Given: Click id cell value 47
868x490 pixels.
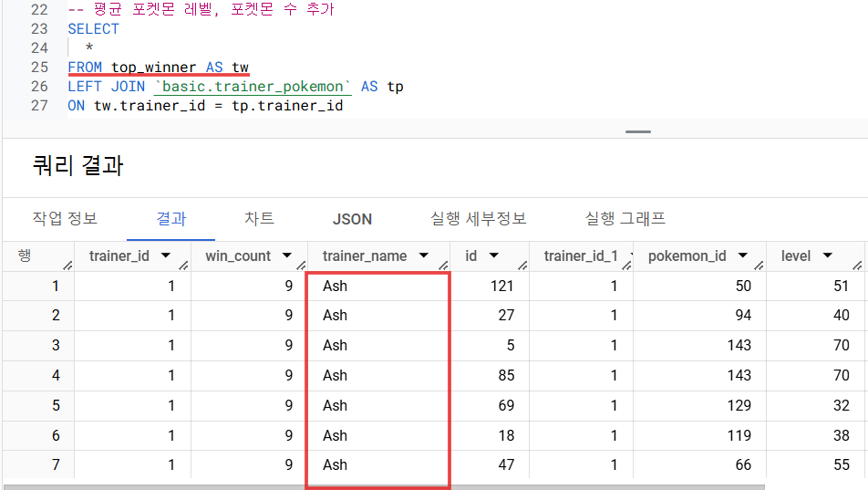Looking at the screenshot, I should tap(506, 464).
